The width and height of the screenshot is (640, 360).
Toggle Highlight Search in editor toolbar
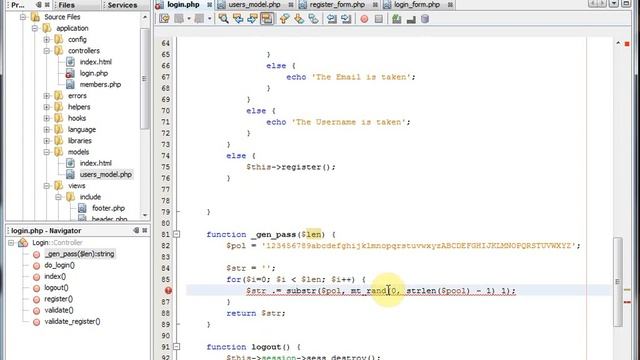coord(267,19)
